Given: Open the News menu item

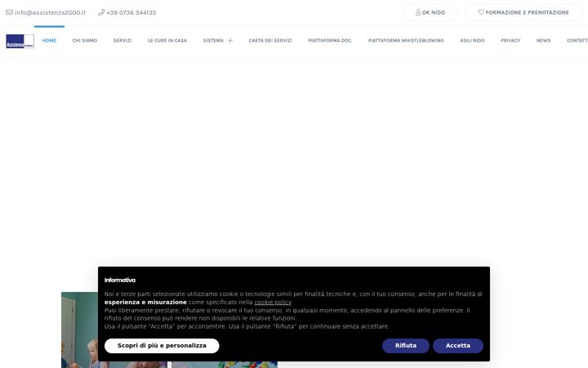Looking at the screenshot, I should (x=543, y=41).
